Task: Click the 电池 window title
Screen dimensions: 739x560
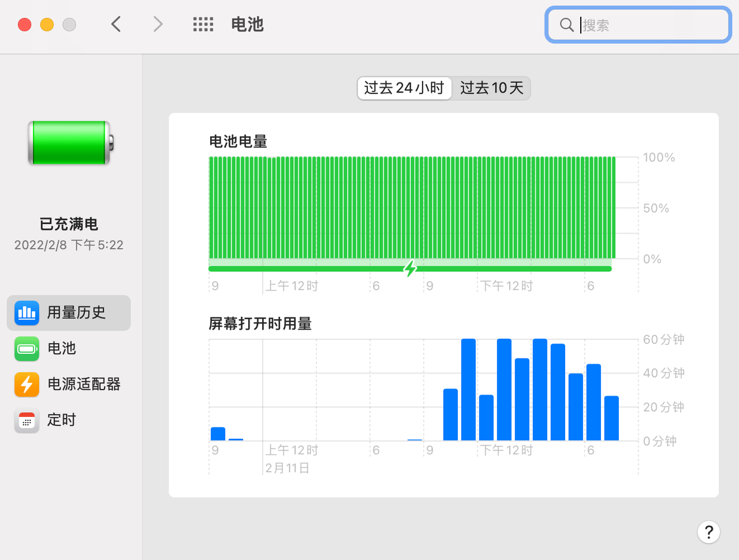Action: pyautogui.click(x=247, y=24)
